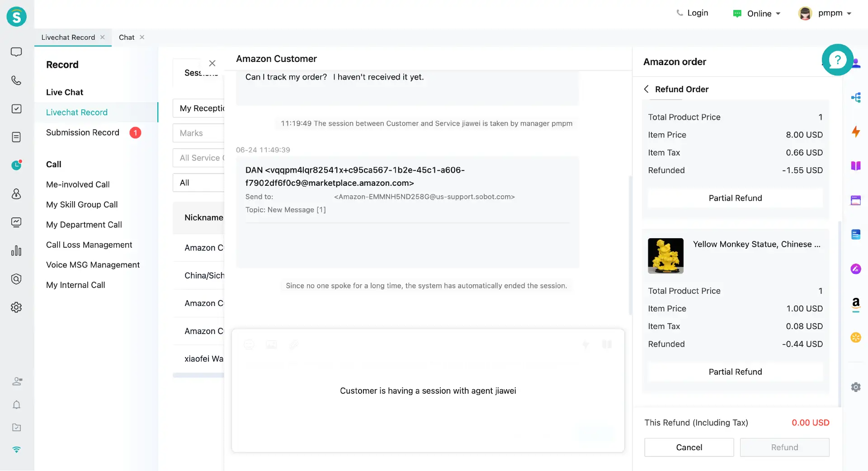Click the Yellow Monkey Statue product title
The height and width of the screenshot is (471, 868).
(756, 244)
